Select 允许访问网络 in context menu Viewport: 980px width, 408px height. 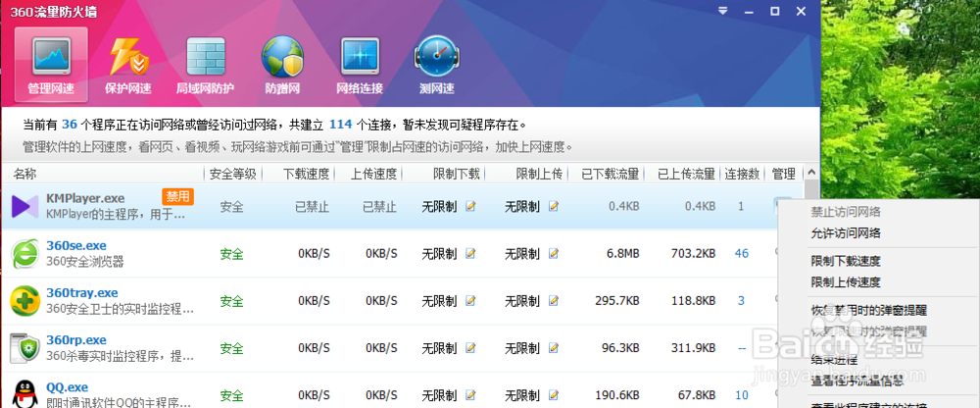(846, 233)
